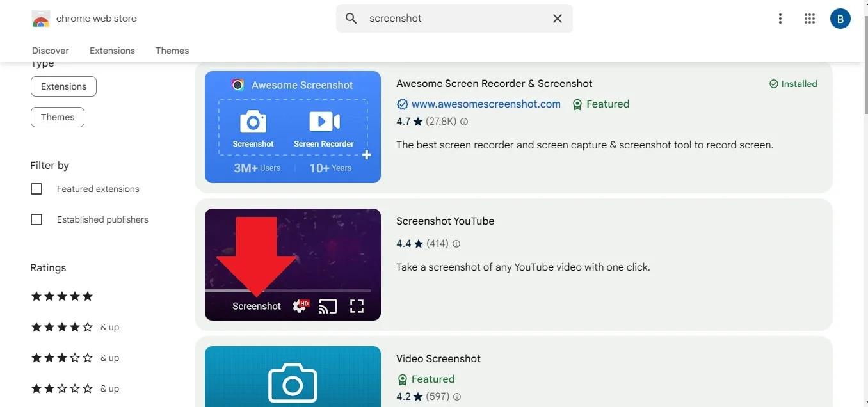Screen dimensions: 868x407
Task: Filter type by Extensions chip
Action: [63, 86]
